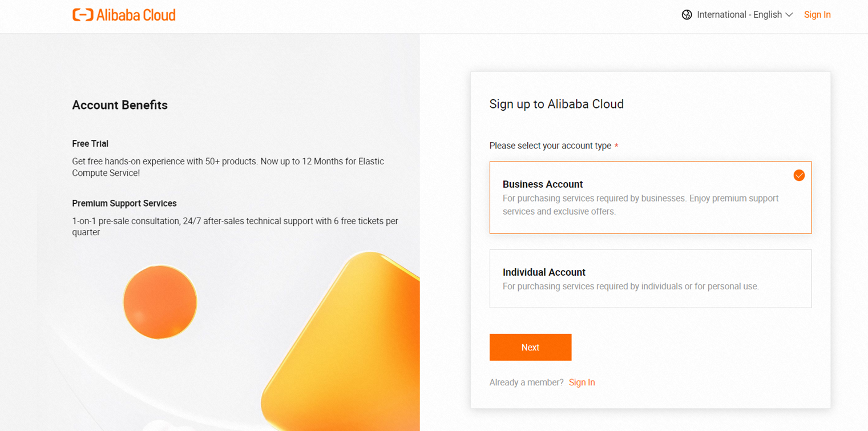Click the Alibaba Cloud wordmark text
Screen dimensions: 868x431
[x=136, y=15]
